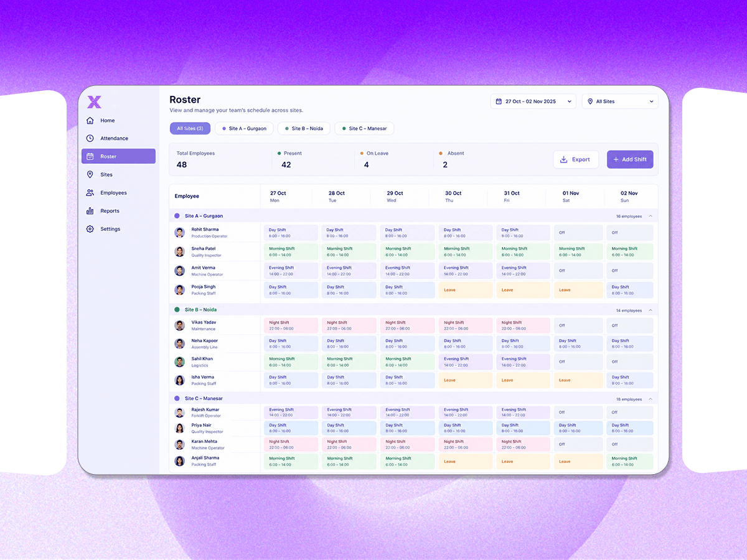747x560 pixels.
Task: Click the Site A – Gurgaon purple dot
Action: coord(177,216)
